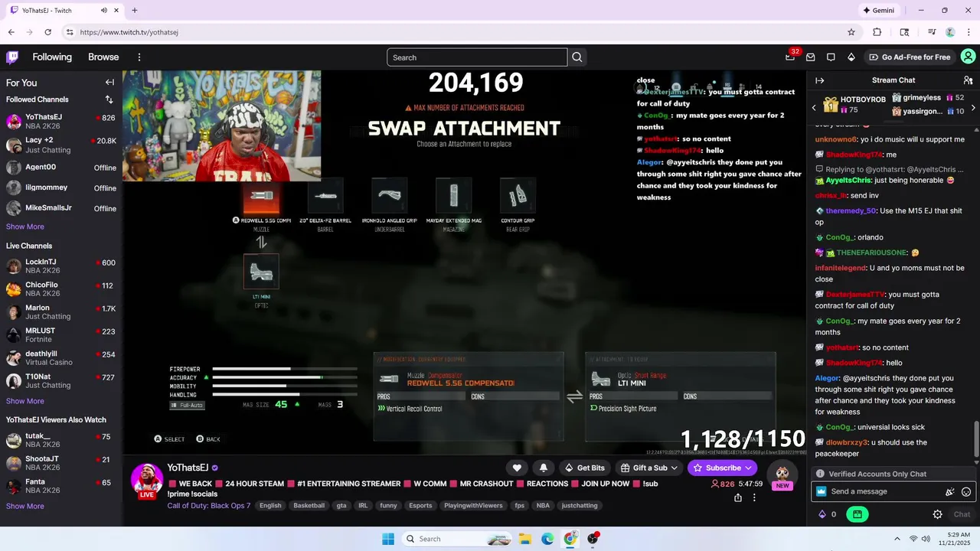Select the English tag
The width and height of the screenshot is (980, 551).
(269, 506)
